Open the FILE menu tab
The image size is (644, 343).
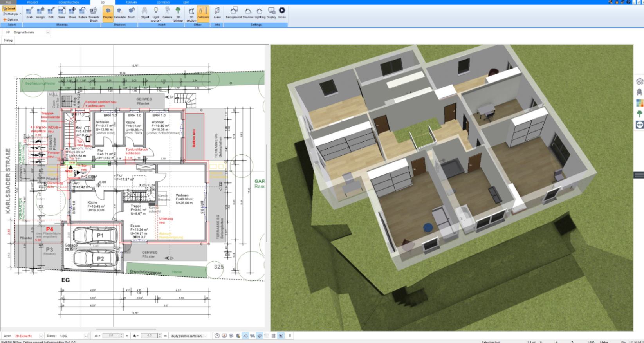[8, 2]
